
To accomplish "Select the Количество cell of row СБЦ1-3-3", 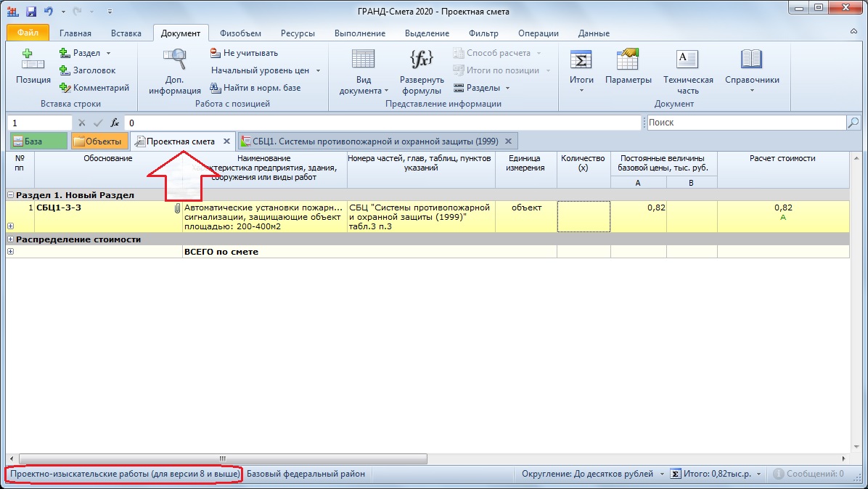I will coord(584,216).
